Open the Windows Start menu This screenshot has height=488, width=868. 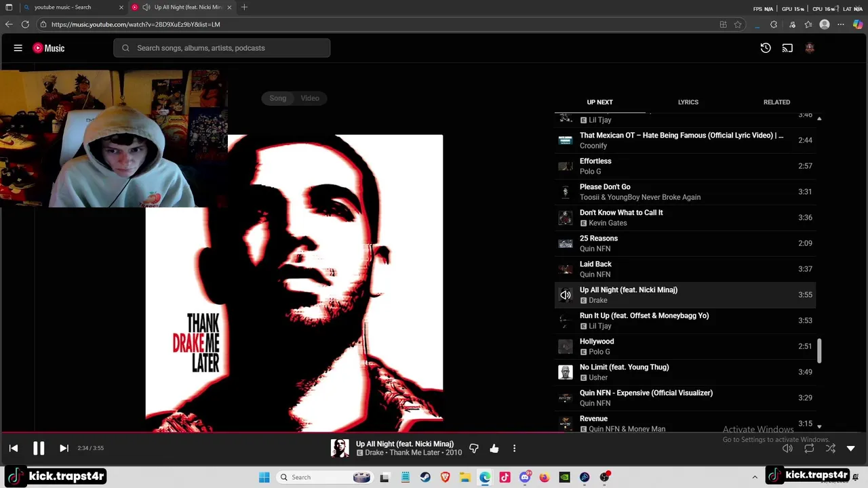click(x=264, y=477)
